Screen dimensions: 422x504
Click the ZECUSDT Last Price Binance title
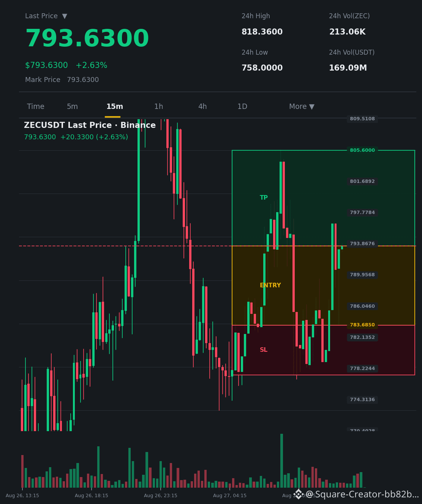point(90,125)
